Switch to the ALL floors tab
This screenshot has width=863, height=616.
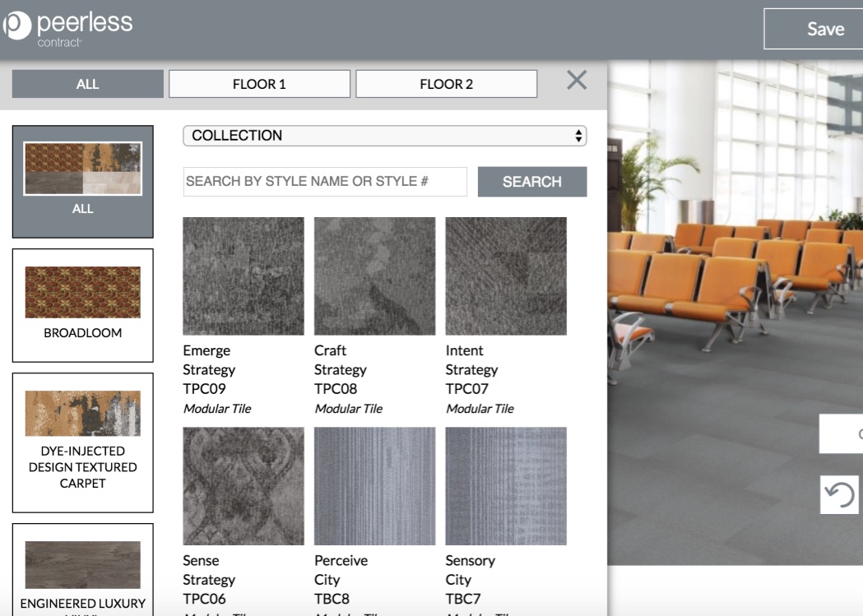click(x=88, y=84)
